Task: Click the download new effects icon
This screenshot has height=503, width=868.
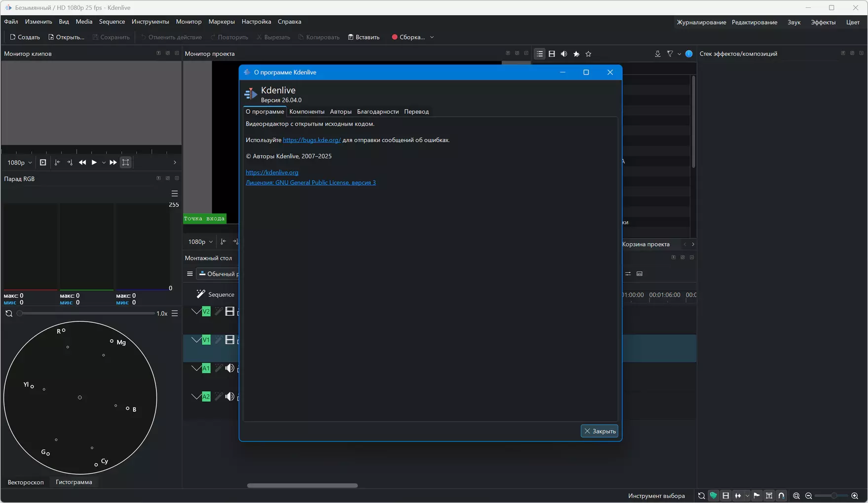Action: (x=657, y=54)
